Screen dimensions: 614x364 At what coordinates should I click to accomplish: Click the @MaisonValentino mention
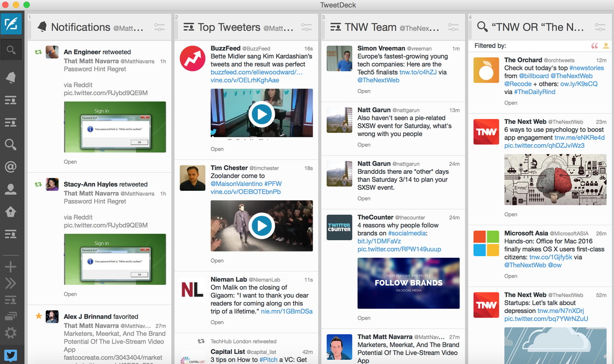click(236, 184)
